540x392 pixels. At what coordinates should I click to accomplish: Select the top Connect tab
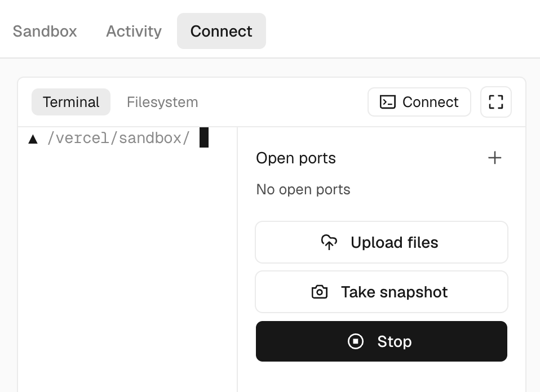click(222, 32)
